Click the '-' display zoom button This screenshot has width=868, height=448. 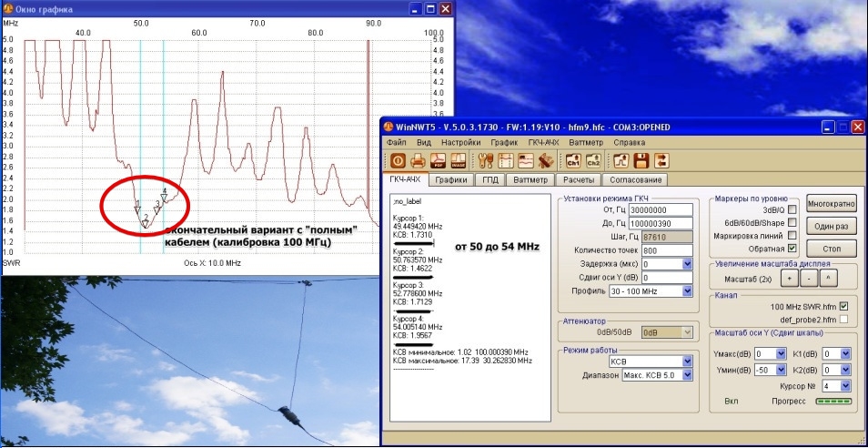click(808, 278)
